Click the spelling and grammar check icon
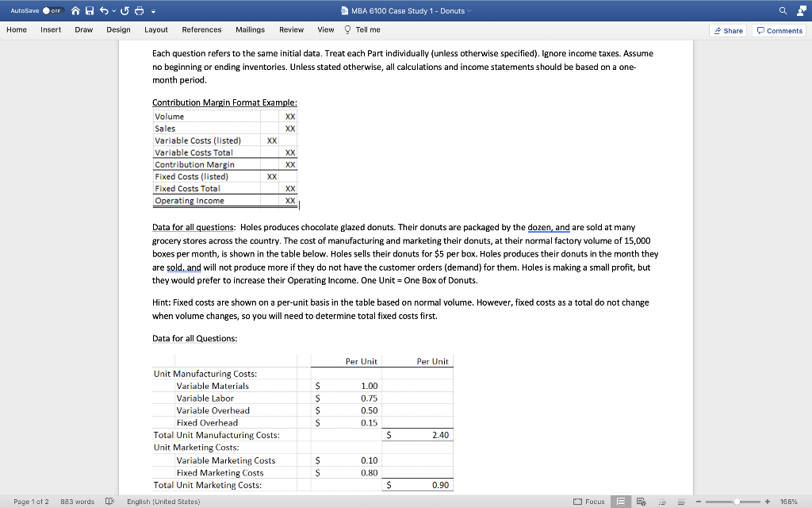The height and width of the screenshot is (508, 812). coord(109,502)
